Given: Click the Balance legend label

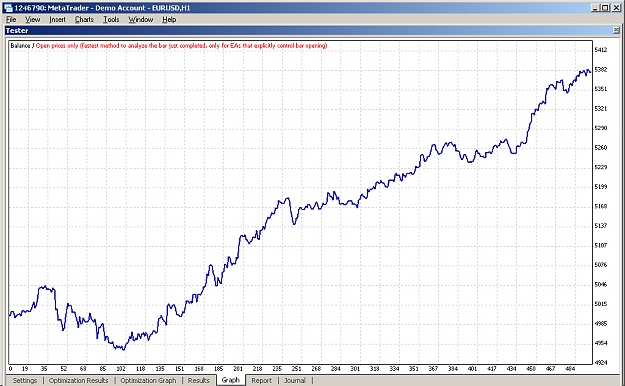Looking at the screenshot, I should coord(20,45).
